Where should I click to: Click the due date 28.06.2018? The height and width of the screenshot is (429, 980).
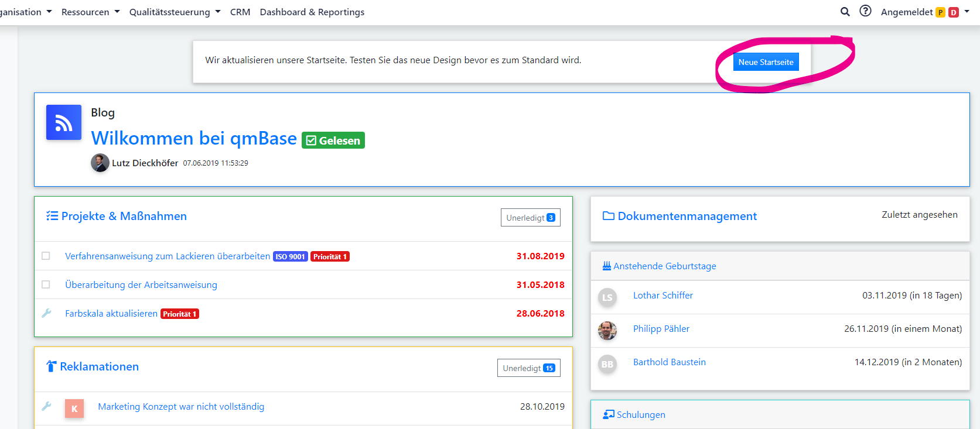coord(541,313)
